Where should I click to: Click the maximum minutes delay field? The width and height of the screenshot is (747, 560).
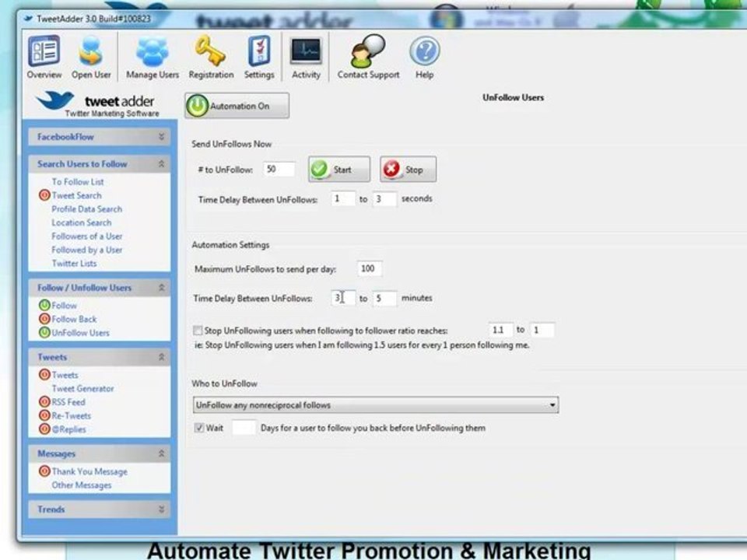tap(384, 298)
